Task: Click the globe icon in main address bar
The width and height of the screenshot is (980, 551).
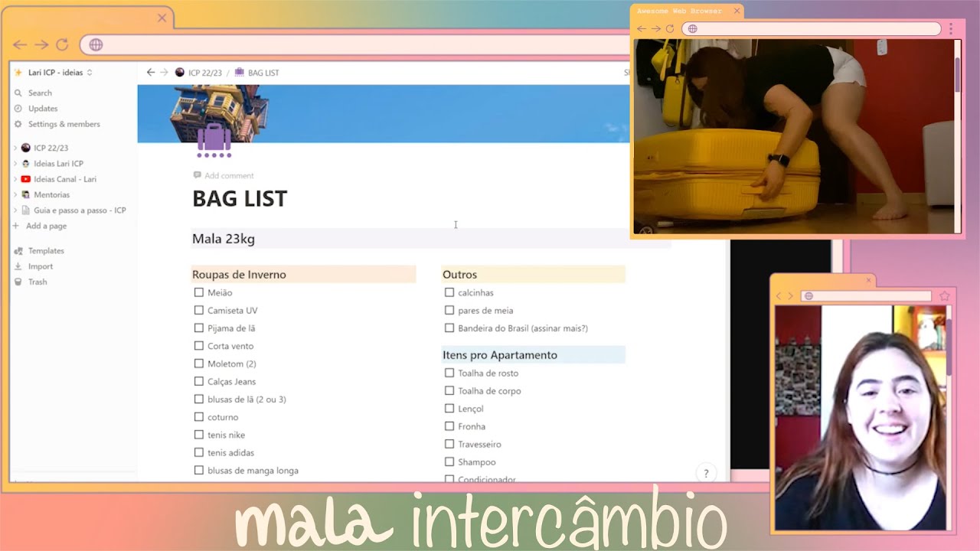Action: click(x=96, y=45)
